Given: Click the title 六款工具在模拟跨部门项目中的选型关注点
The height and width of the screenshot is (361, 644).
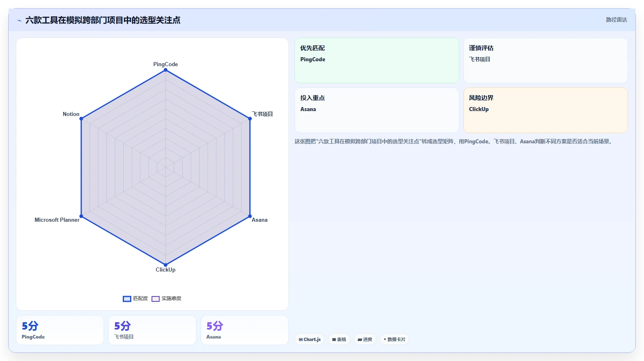Looking at the screenshot, I should 103,20.
